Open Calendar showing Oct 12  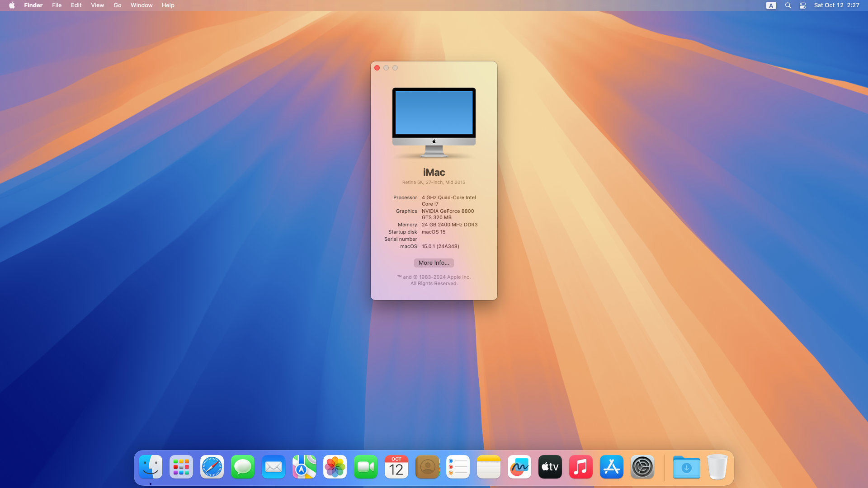[x=396, y=467]
